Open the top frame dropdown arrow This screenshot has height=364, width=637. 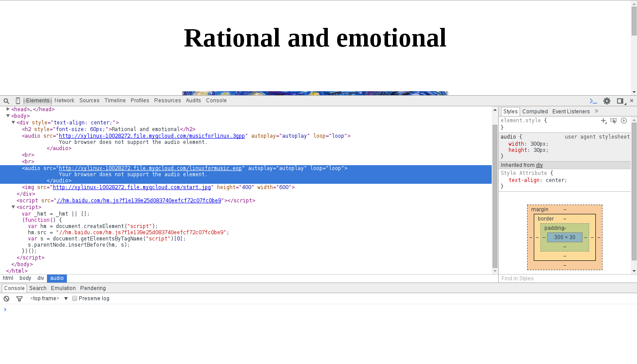[66, 298]
